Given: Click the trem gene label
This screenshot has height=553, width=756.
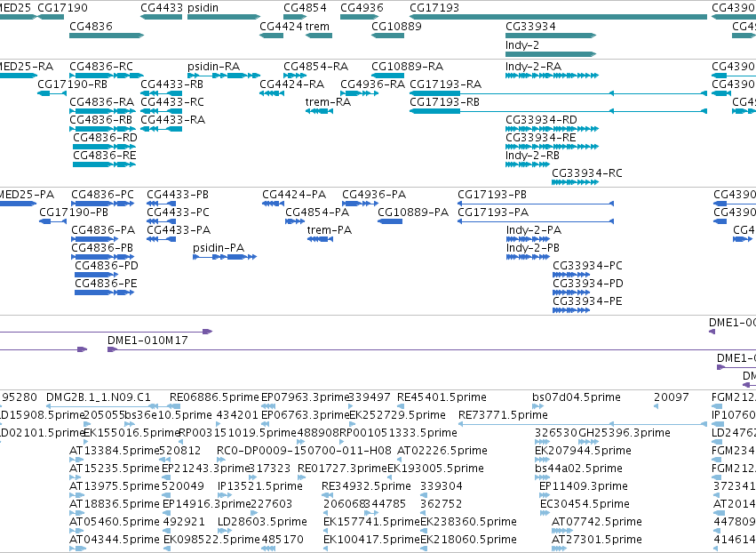Looking at the screenshot, I should click(x=317, y=26).
